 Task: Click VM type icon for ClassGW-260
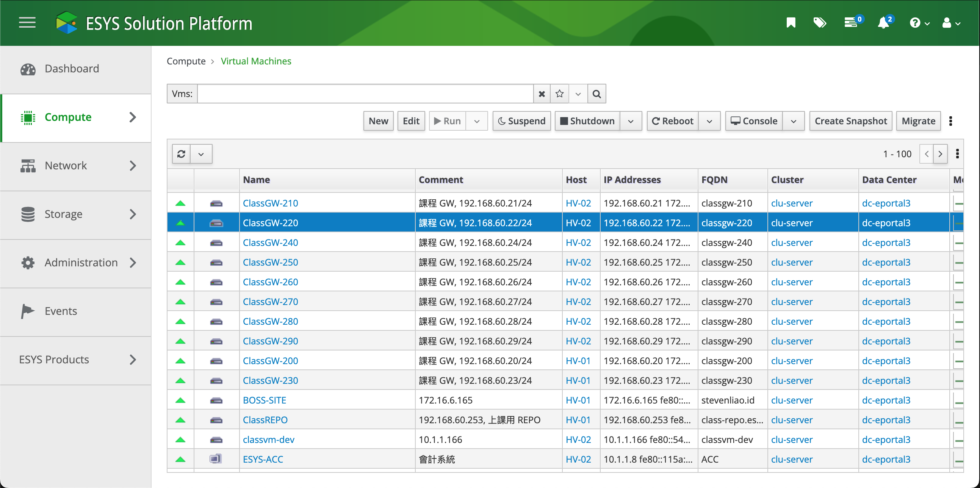pos(216,282)
